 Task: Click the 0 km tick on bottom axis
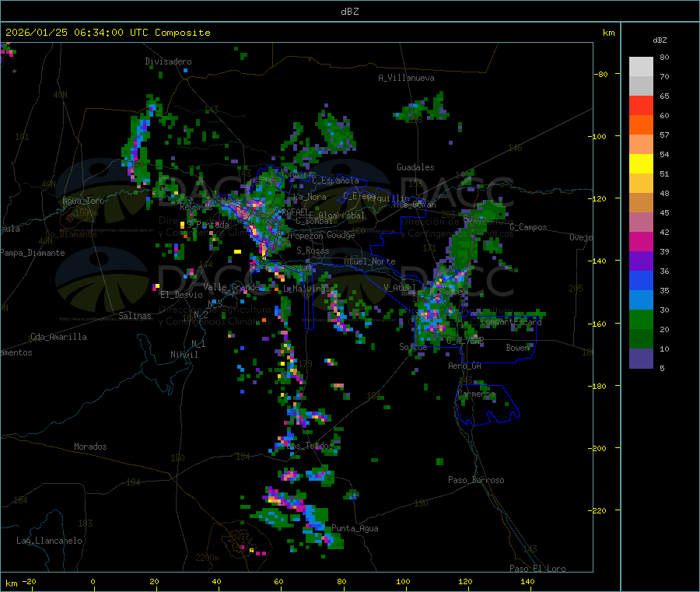(93, 581)
